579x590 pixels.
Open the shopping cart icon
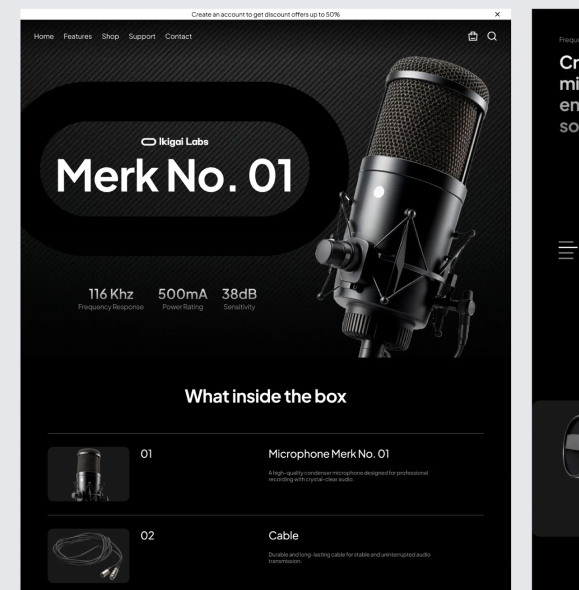pyautogui.click(x=473, y=36)
